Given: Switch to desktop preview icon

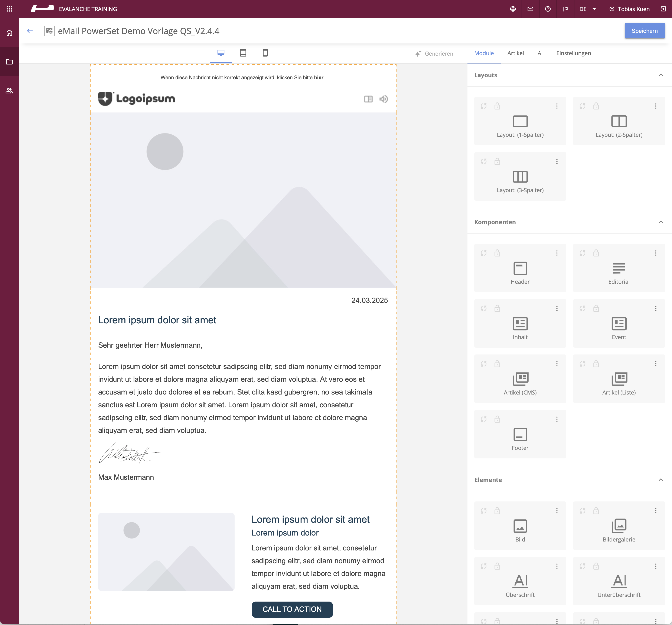Looking at the screenshot, I should [x=221, y=53].
